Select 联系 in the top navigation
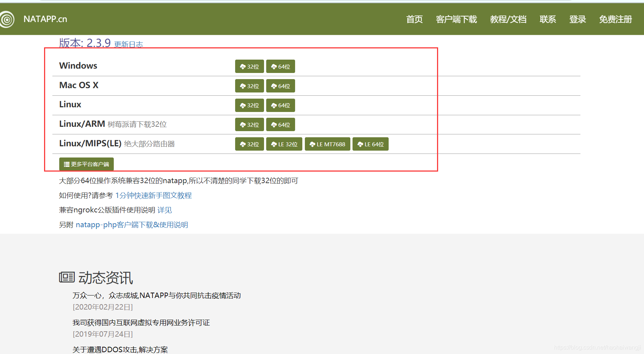This screenshot has height=354, width=644. (x=548, y=19)
